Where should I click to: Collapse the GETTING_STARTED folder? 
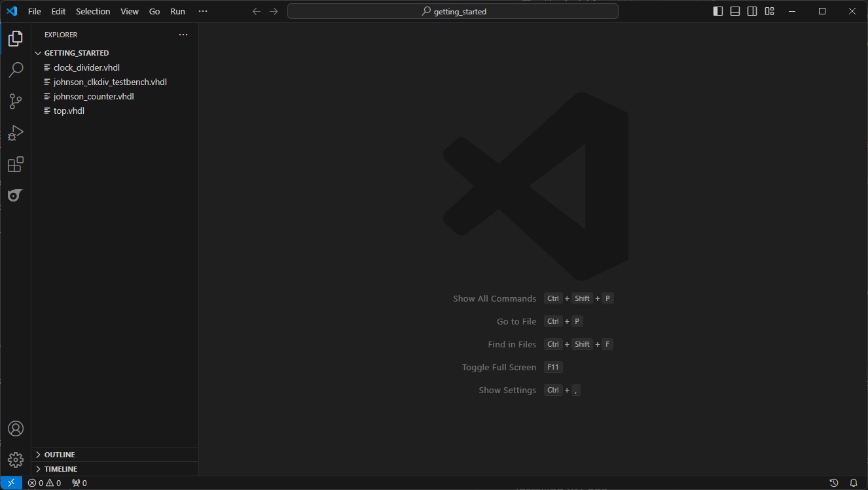[115, 53]
